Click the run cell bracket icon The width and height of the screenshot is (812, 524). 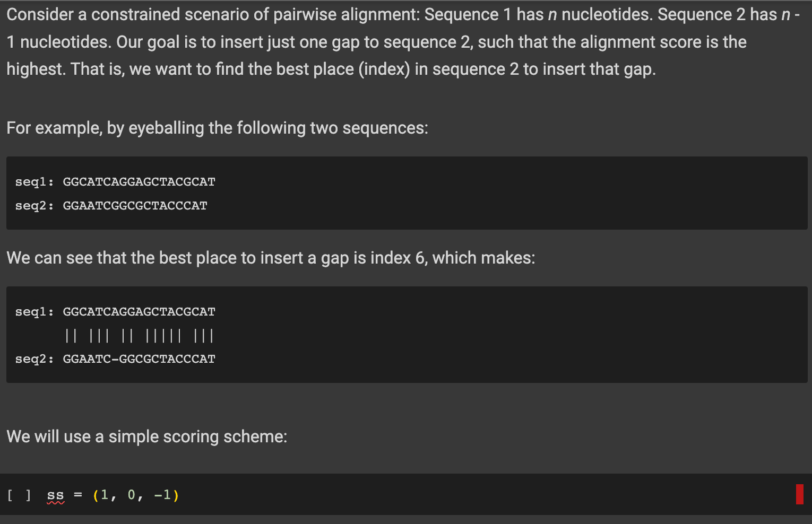18,494
